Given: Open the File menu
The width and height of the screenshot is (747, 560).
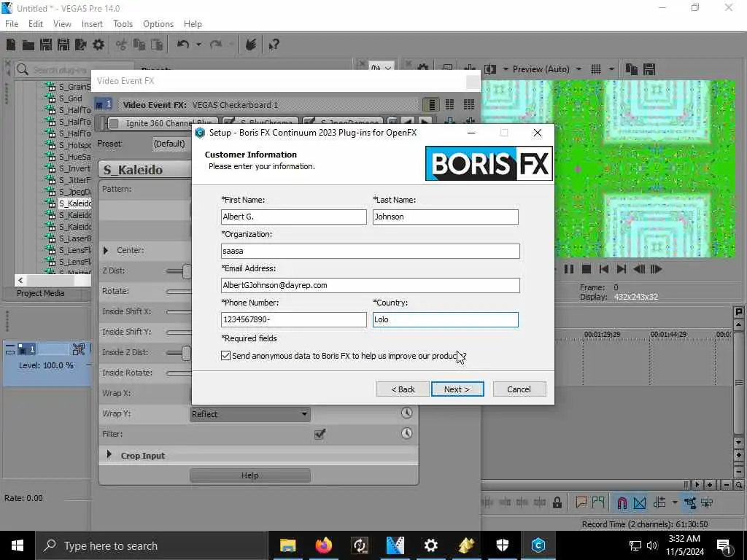Looking at the screenshot, I should (x=12, y=24).
